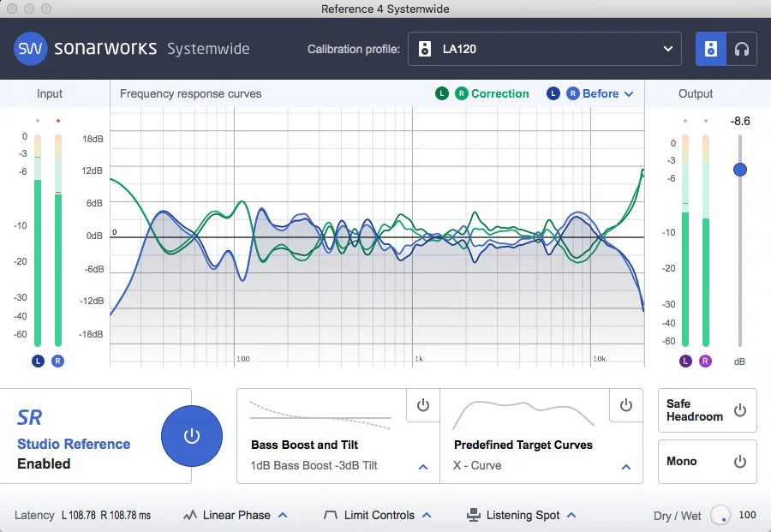Toggle Mono power
Image resolution: width=771 pixels, height=532 pixels.
click(740, 461)
